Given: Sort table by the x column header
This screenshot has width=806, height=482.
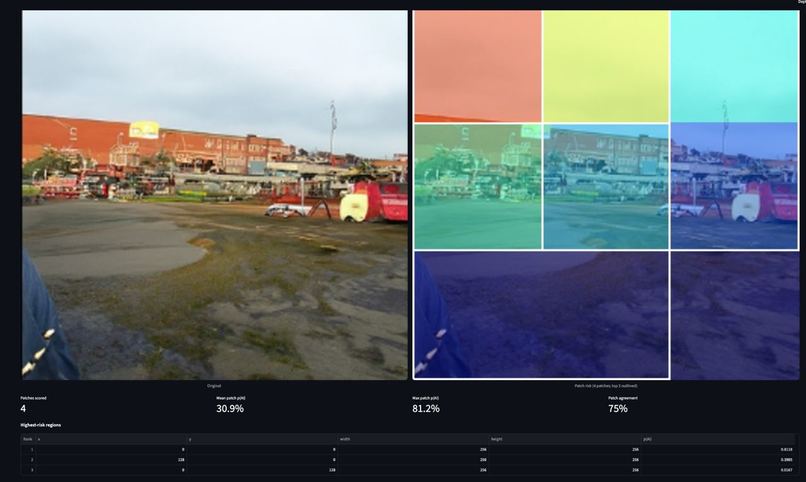Looking at the screenshot, I should coord(111,439).
